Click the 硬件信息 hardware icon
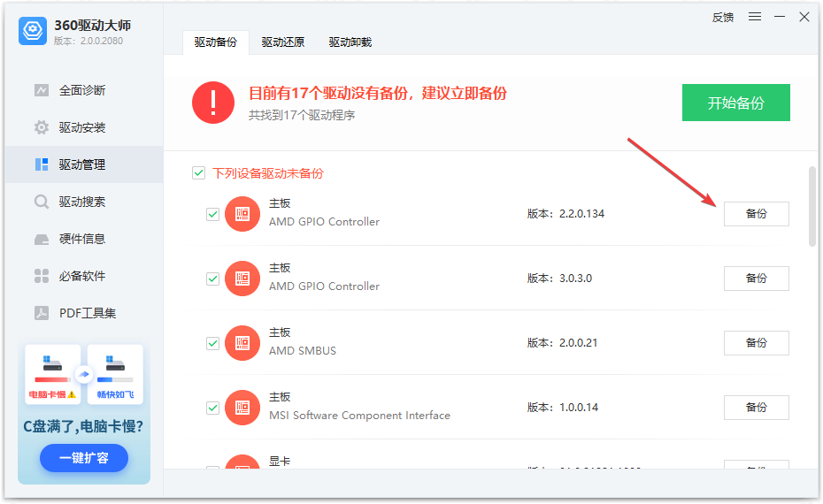The height and width of the screenshot is (504, 823). 42,239
